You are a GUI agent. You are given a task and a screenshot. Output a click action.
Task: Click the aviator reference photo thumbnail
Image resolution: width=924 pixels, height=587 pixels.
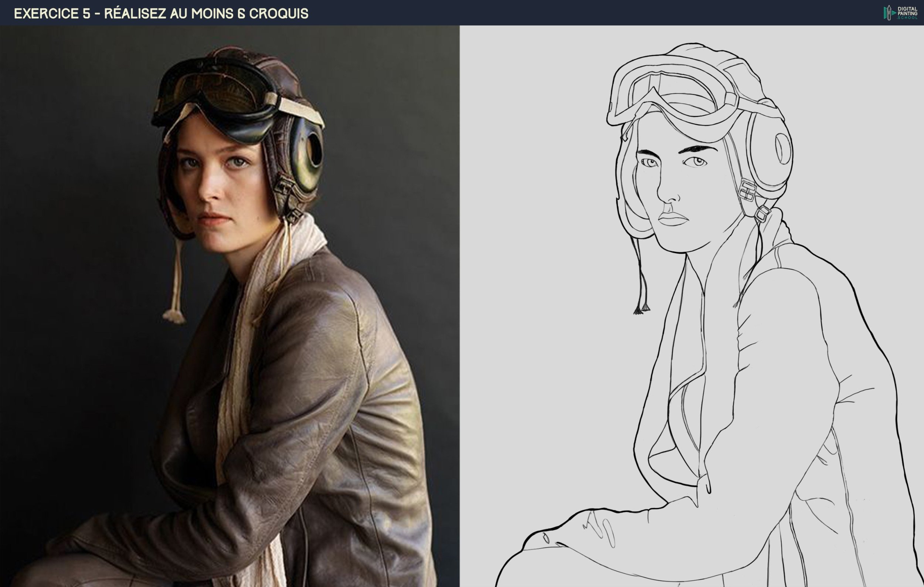(x=230, y=306)
